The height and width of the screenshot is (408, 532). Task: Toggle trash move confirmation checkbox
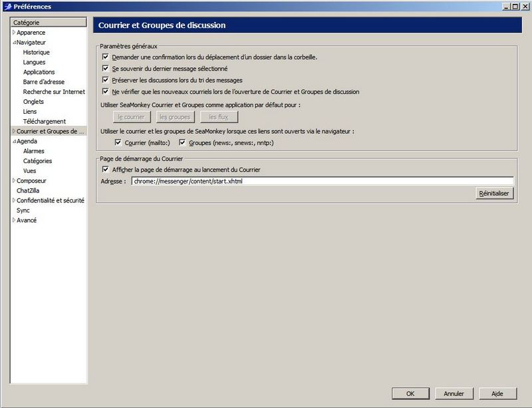pos(105,57)
